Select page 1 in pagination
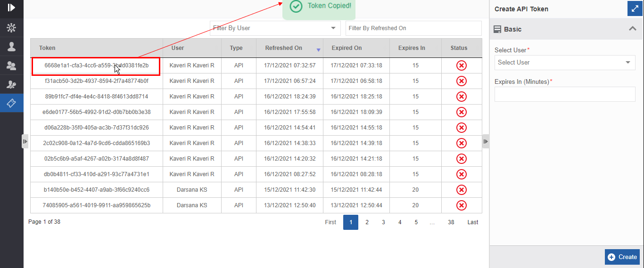The image size is (644, 268). coord(351,222)
